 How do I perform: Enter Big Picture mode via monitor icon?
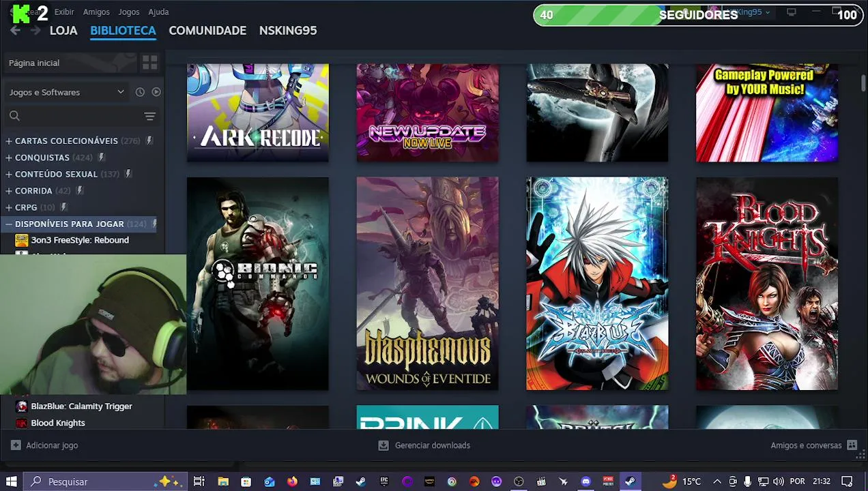point(792,12)
